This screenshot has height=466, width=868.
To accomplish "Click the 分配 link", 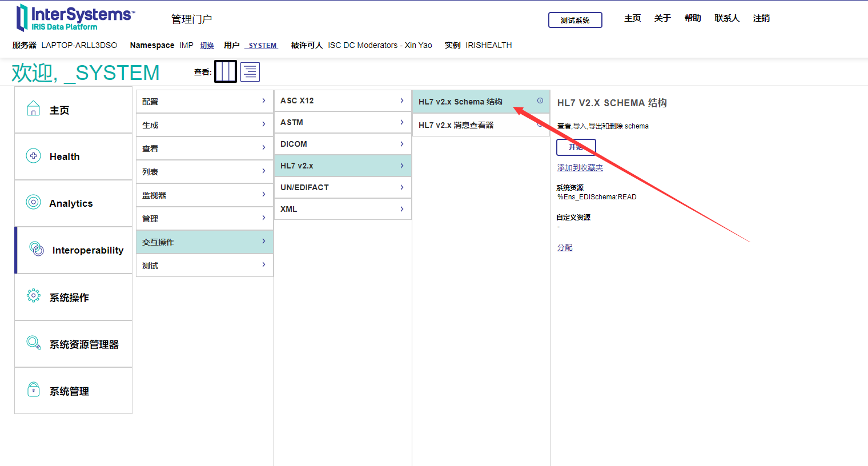I will (565, 247).
